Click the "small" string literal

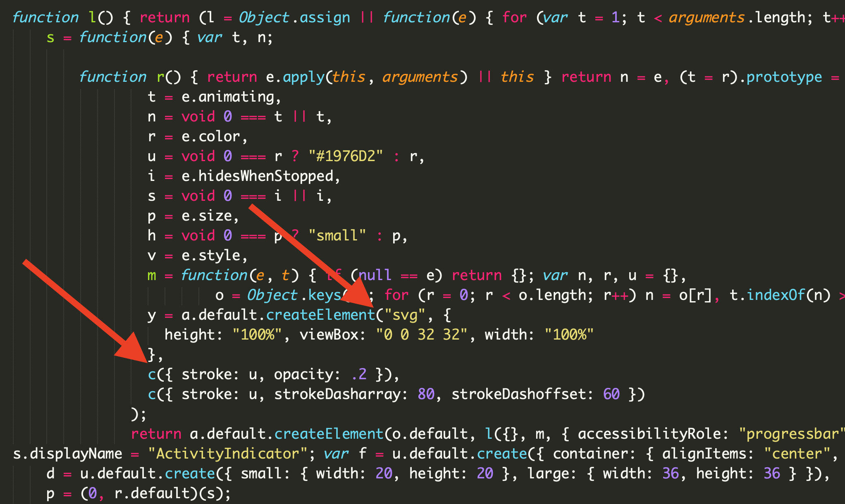coord(337,235)
